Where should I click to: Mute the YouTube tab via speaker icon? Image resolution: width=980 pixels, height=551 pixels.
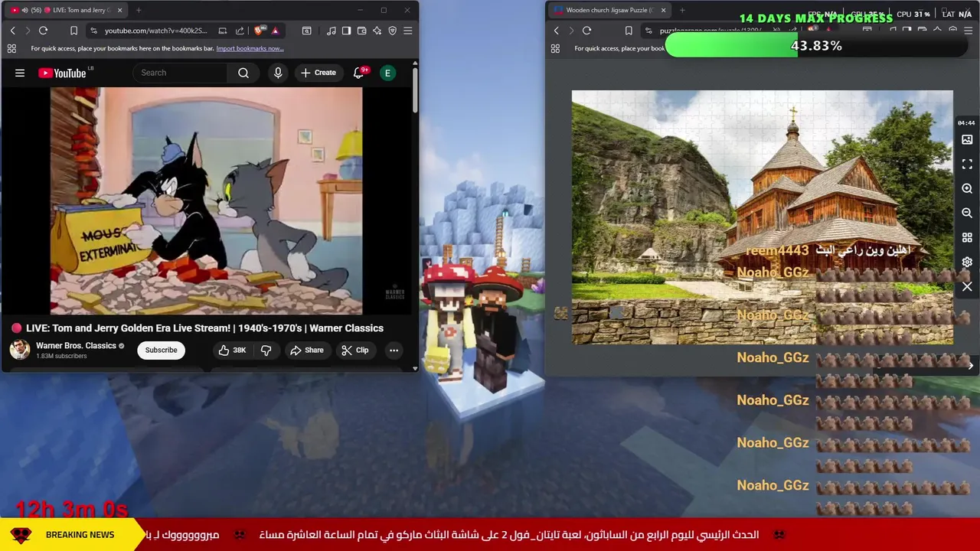point(24,10)
